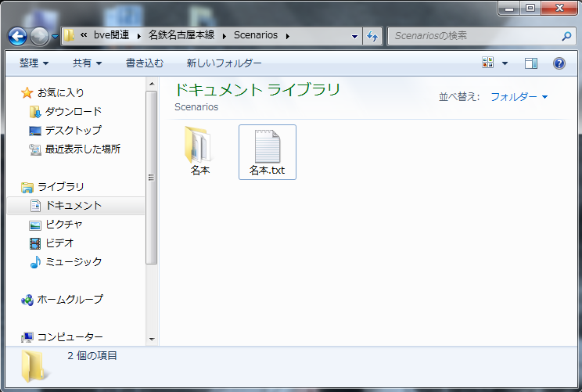Select the 名本 folder icon
Viewport: 582px width, 392px height.
(198, 145)
